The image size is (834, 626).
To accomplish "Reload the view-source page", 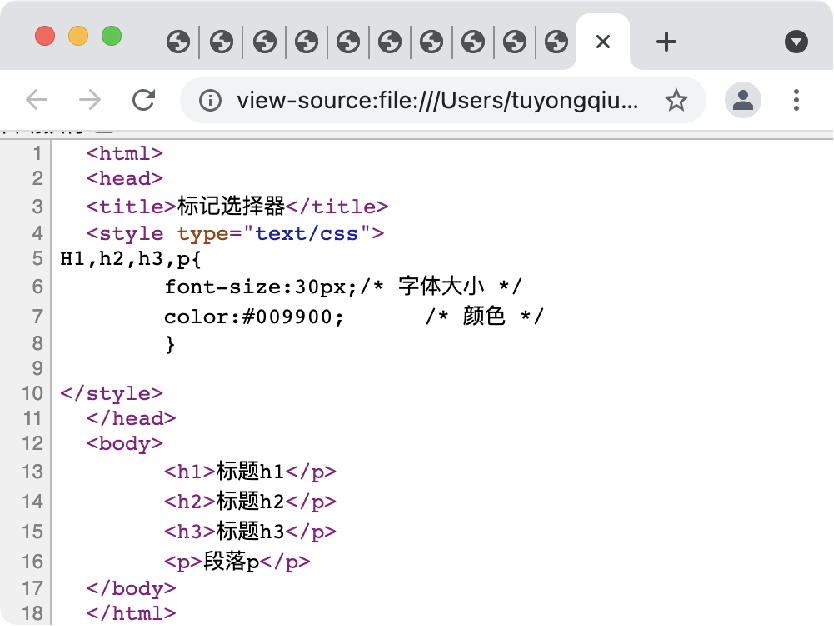I will point(143,100).
